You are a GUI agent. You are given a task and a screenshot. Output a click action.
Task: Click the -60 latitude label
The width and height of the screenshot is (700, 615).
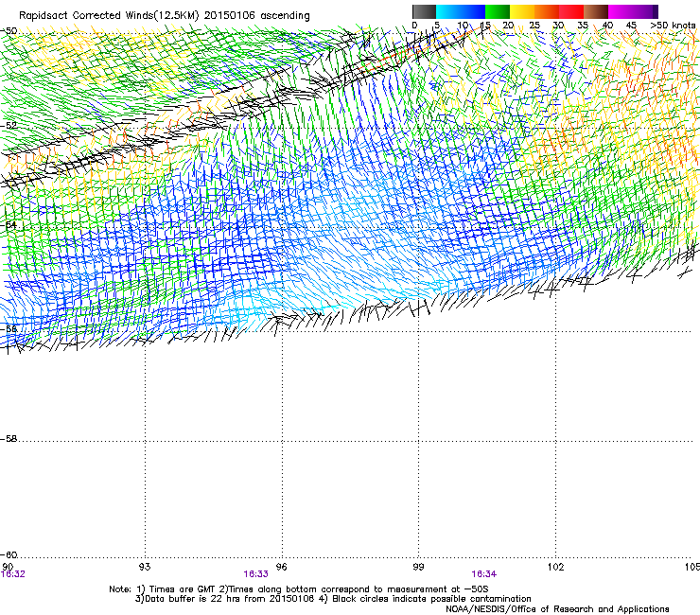(9, 555)
